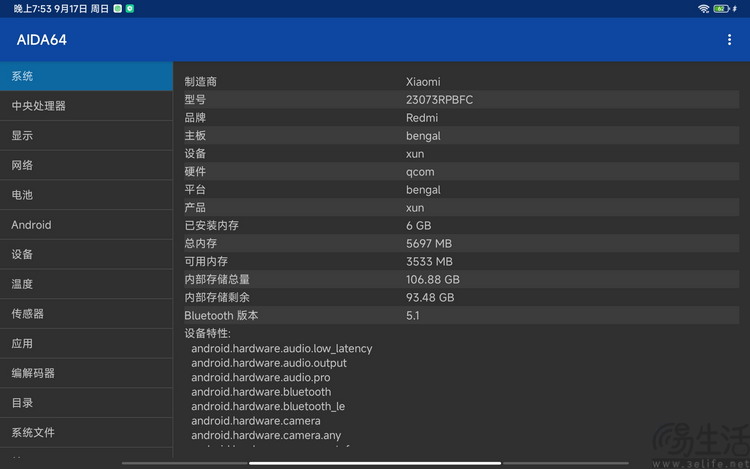
Task: Select the android.hardware.bluetooth feature line
Action: (x=261, y=392)
